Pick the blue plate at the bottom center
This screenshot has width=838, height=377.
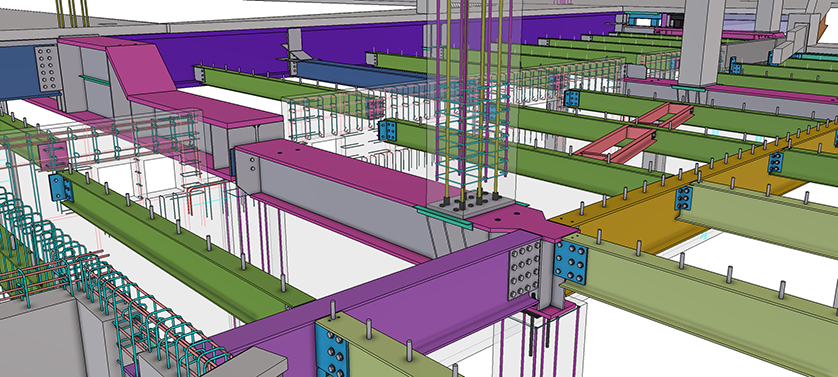point(332,350)
